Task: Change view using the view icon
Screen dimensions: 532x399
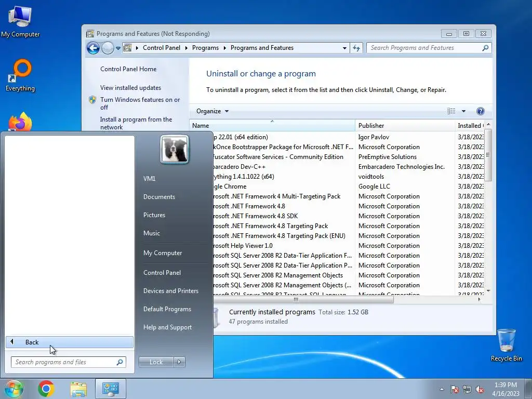Action: point(451,111)
